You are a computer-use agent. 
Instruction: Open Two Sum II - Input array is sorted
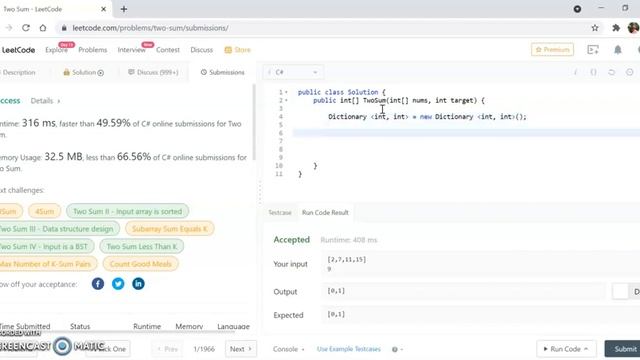(127, 211)
